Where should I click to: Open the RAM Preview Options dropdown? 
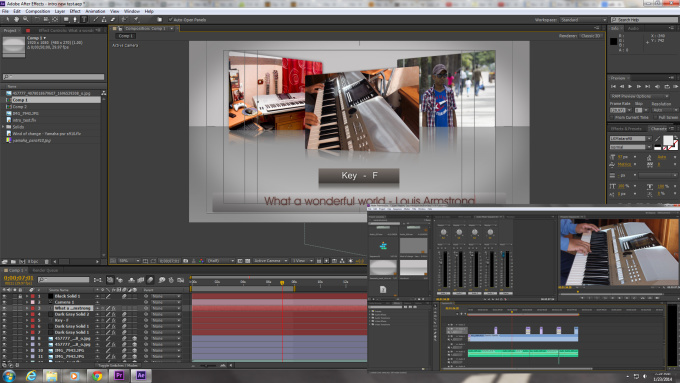coord(640,96)
